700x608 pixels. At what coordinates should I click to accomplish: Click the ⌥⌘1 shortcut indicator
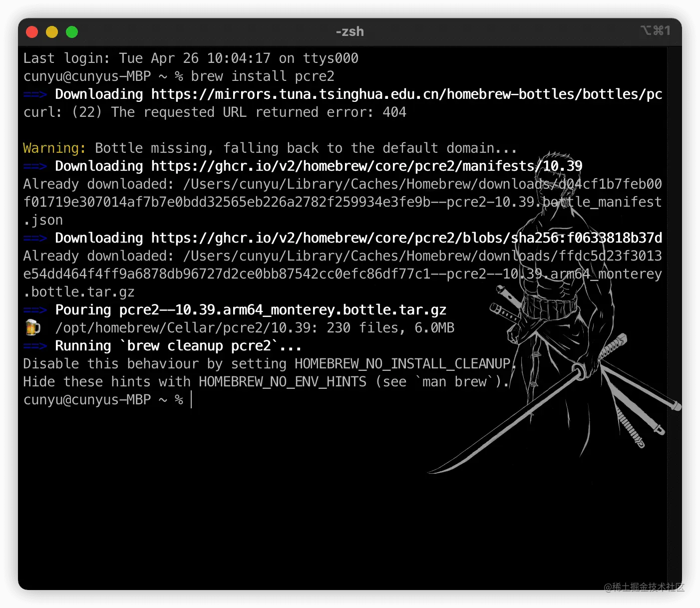655,31
